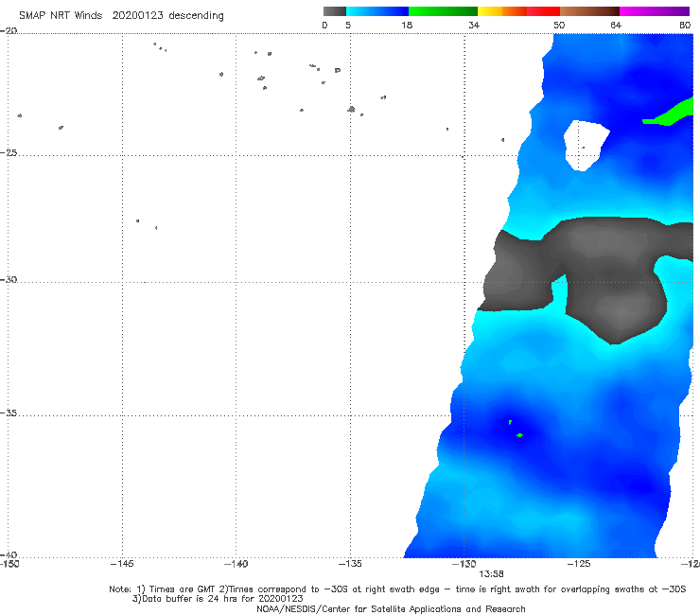The image size is (700, 615).
Task: Click the colorbar label '5'
Action: 348,25
